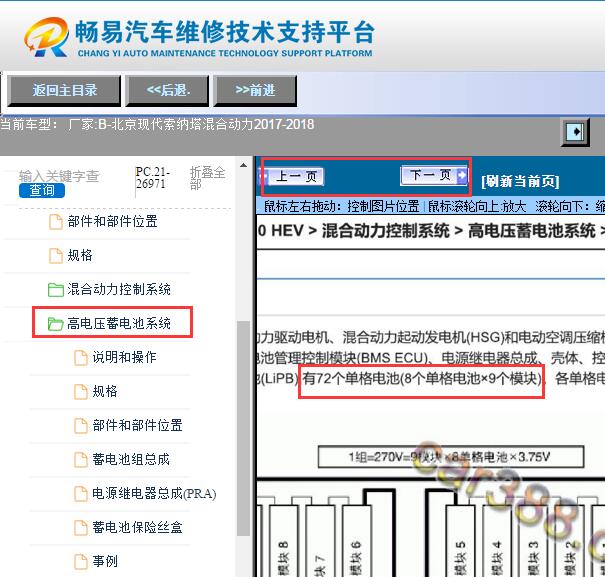Open 规格 under 高电压蓄电池系统
605x577 pixels.
click(105, 391)
